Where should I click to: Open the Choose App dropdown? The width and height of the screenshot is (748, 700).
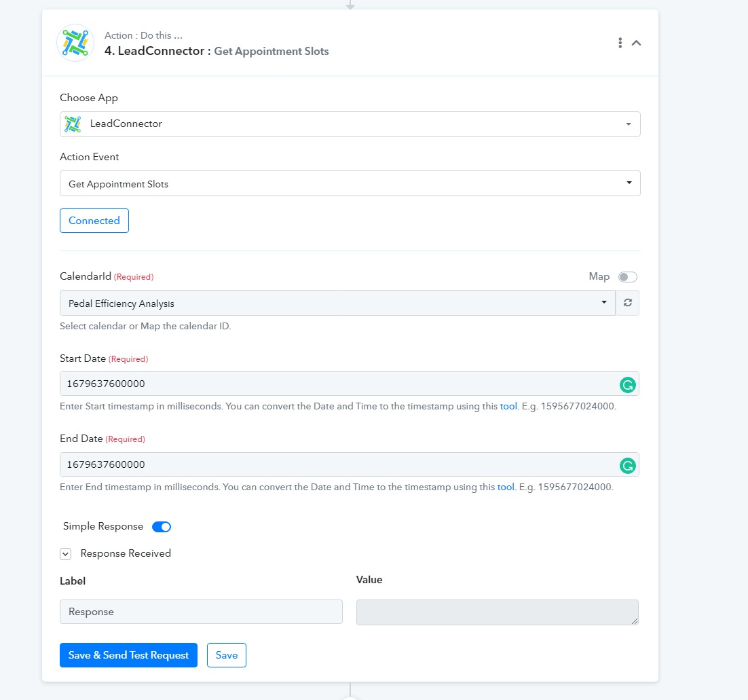(350, 124)
